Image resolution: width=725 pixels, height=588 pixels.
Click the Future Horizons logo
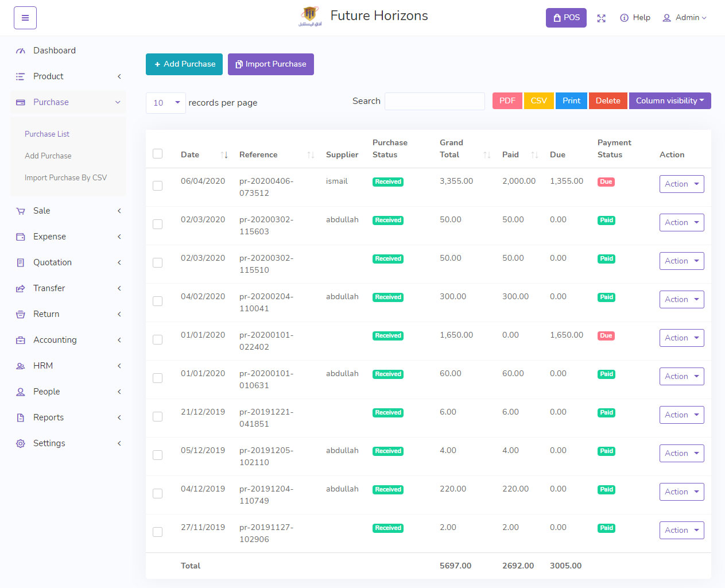click(309, 16)
